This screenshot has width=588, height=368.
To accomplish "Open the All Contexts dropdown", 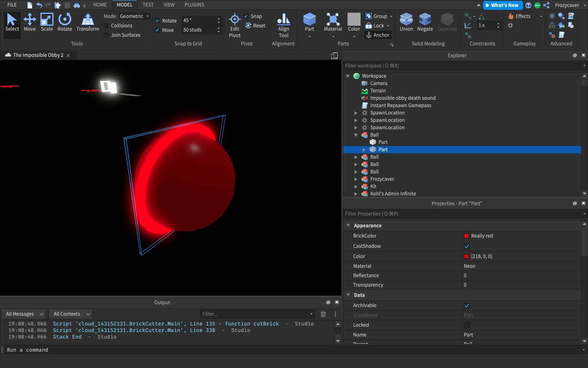I will (x=71, y=314).
